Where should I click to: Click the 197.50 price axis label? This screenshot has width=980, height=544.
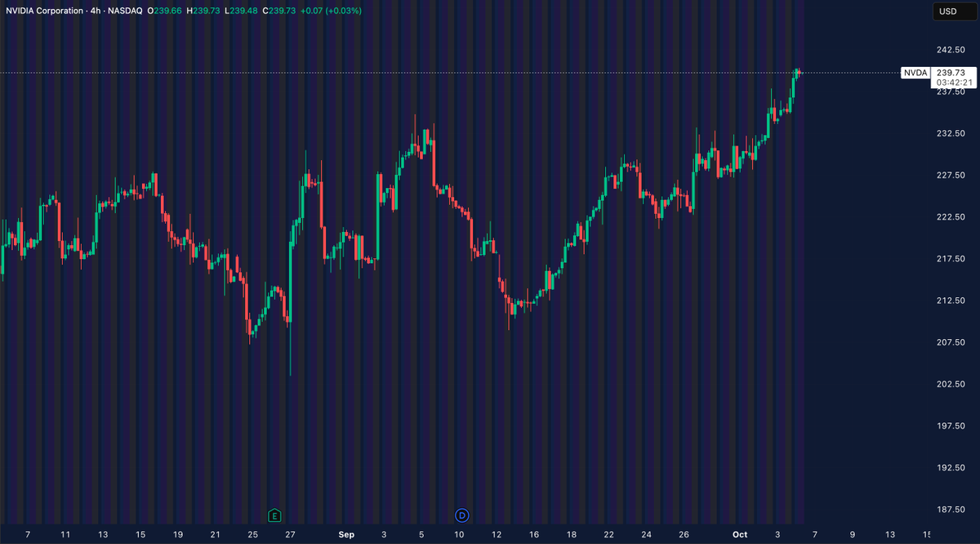[x=950, y=426]
